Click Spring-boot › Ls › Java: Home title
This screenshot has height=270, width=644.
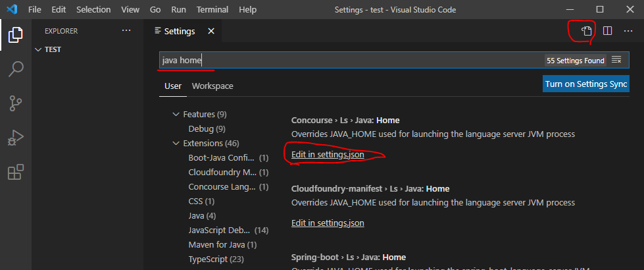(348, 257)
